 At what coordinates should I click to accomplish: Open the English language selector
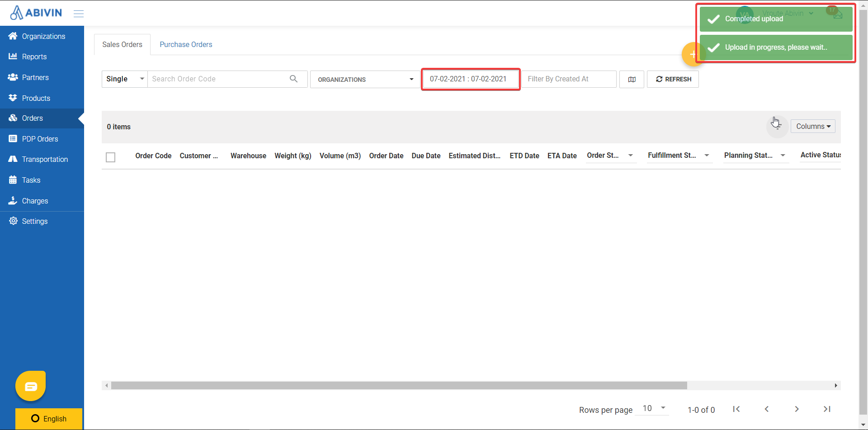pyautogui.click(x=49, y=419)
